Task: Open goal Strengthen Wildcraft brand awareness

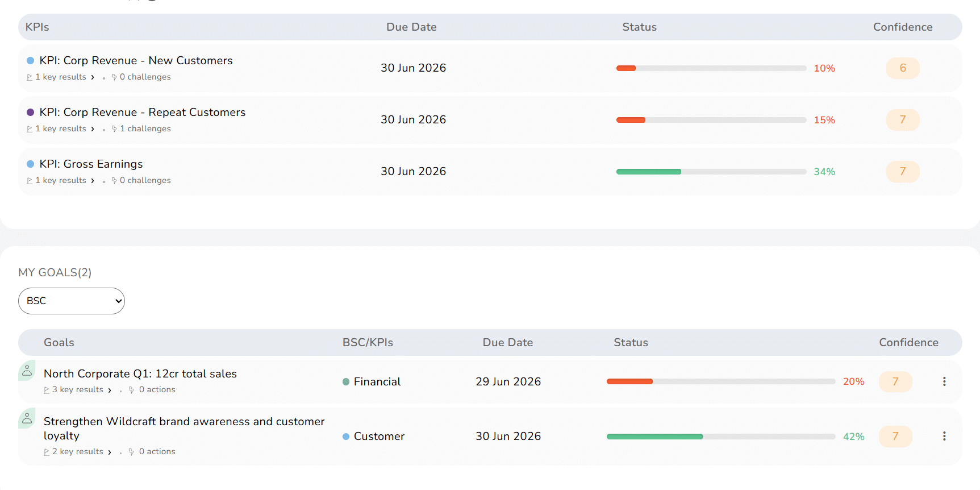Action: (x=184, y=429)
